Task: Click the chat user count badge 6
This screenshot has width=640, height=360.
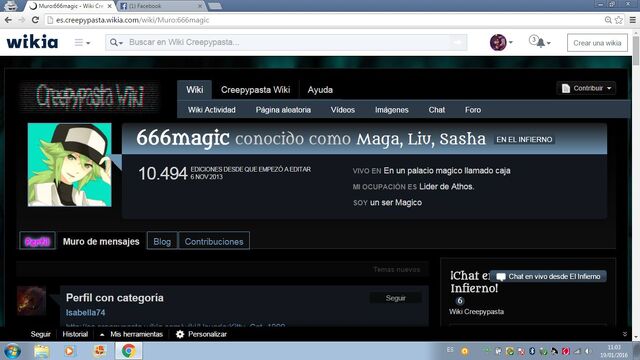Action: [460, 301]
